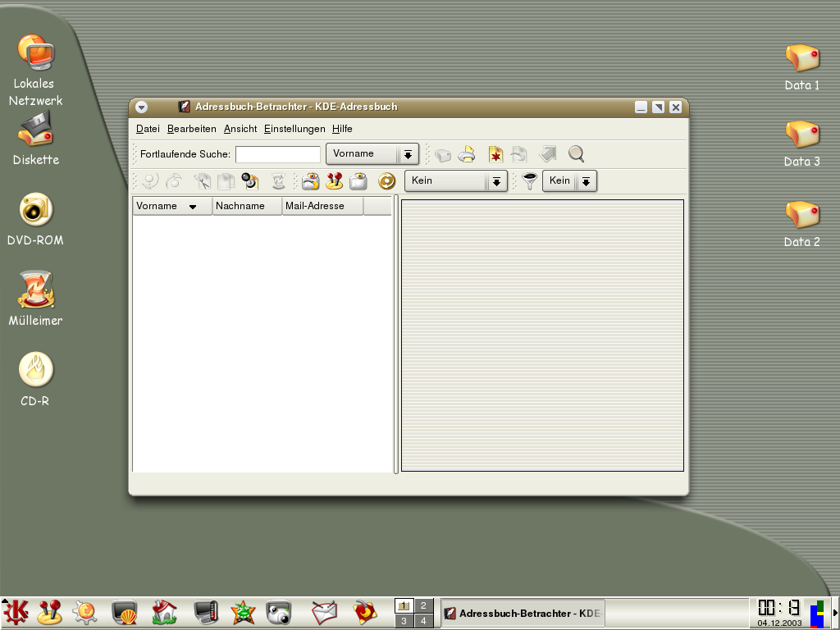This screenshot has height=630, width=840.
Task: Click the red swirl icon in the panel
Action: coord(365,612)
